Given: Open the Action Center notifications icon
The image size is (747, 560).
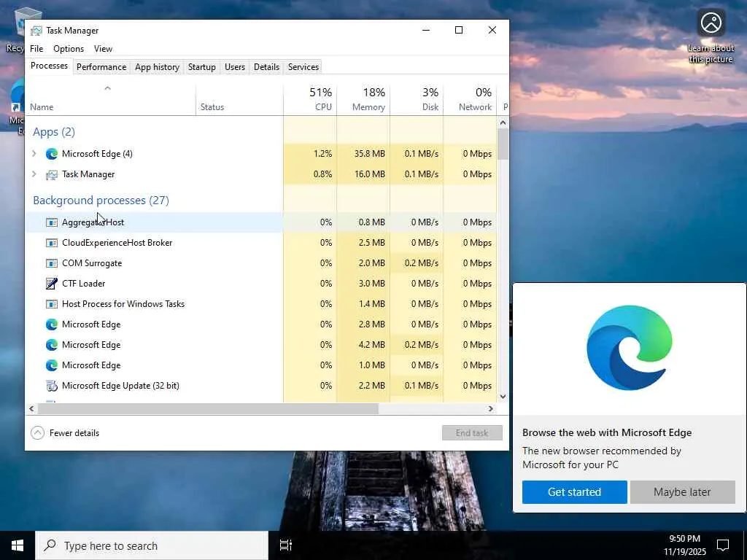Looking at the screenshot, I should [723, 545].
